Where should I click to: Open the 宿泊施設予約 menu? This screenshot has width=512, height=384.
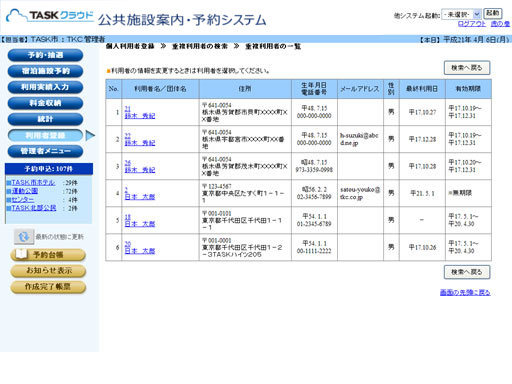45,71
